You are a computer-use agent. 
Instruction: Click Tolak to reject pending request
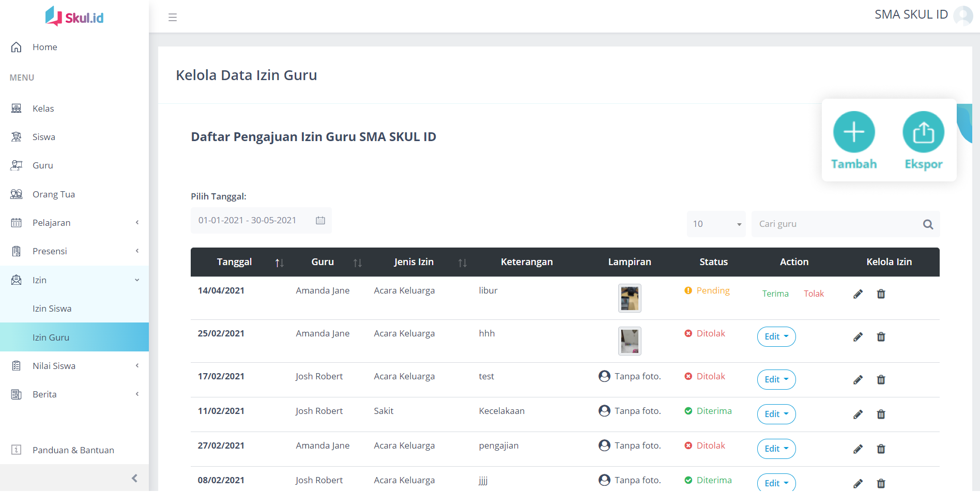pos(814,294)
